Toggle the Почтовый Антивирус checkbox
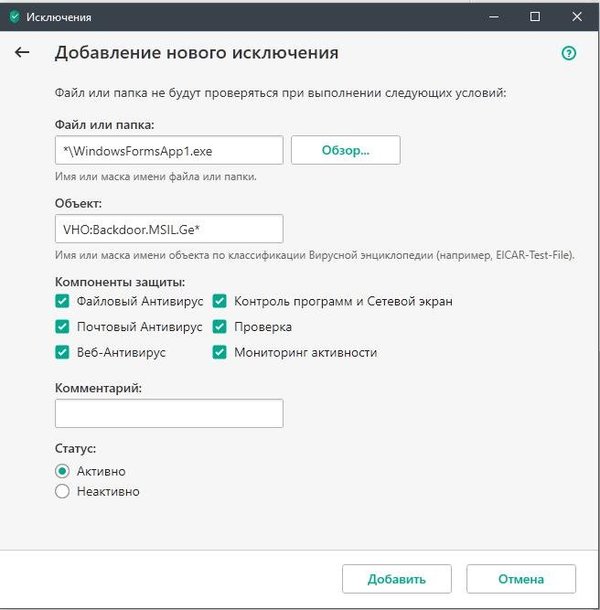Screen dimensions: 600x610 pyautogui.click(x=62, y=327)
